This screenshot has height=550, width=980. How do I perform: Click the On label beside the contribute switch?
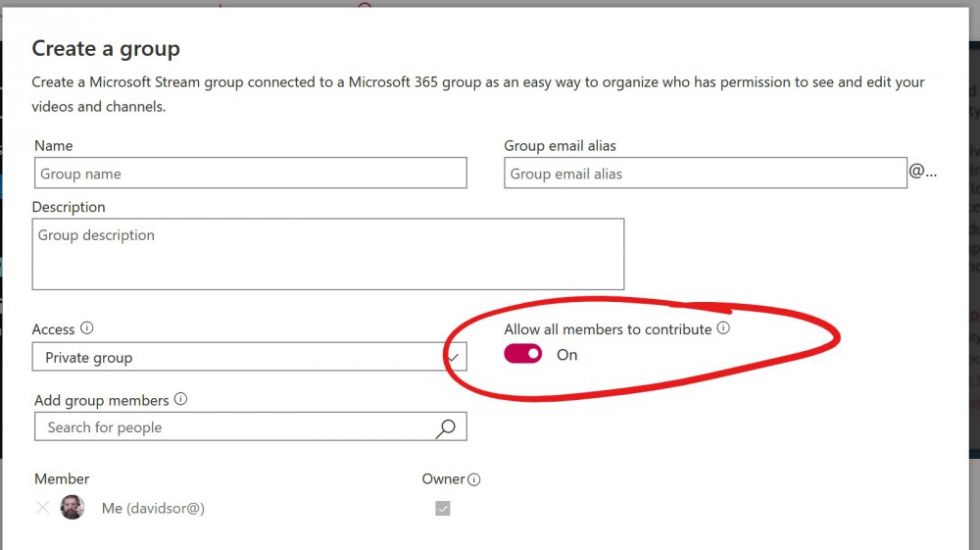click(x=566, y=355)
